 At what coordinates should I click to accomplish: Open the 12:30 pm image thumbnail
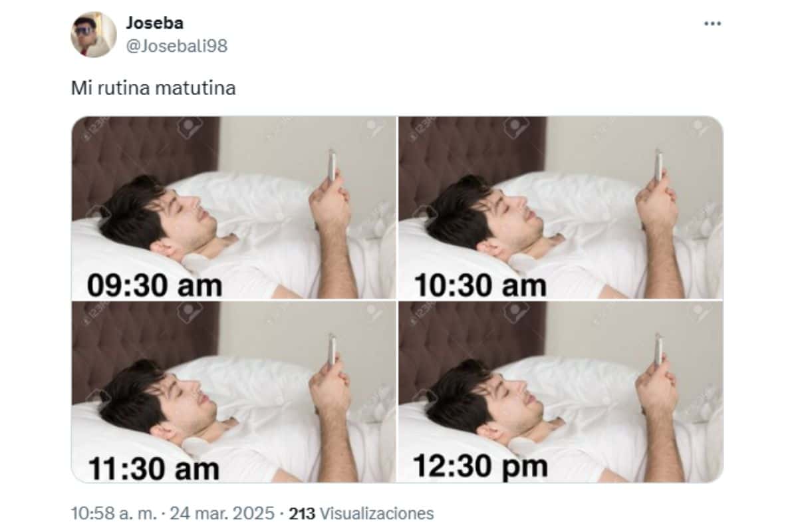pos(561,392)
